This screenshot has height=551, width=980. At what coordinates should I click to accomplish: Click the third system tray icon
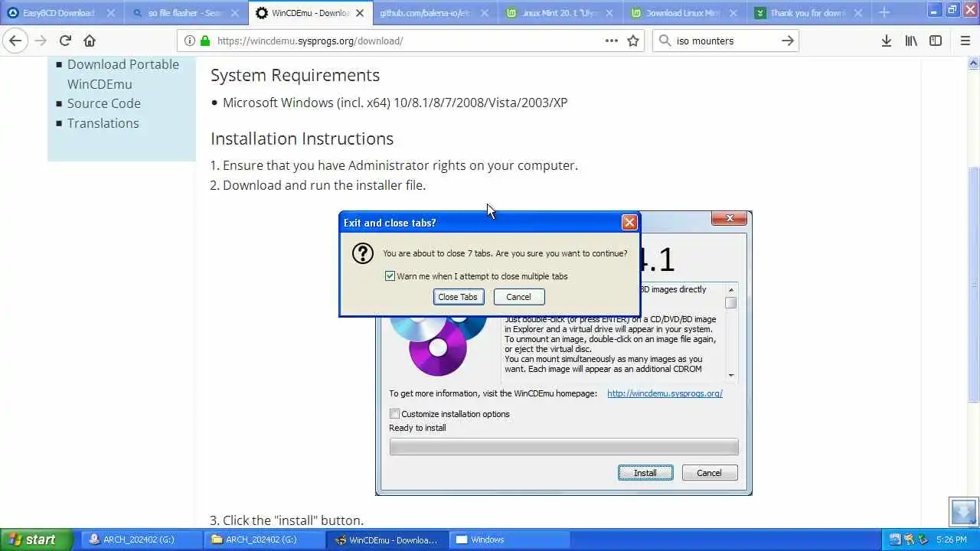(x=923, y=540)
